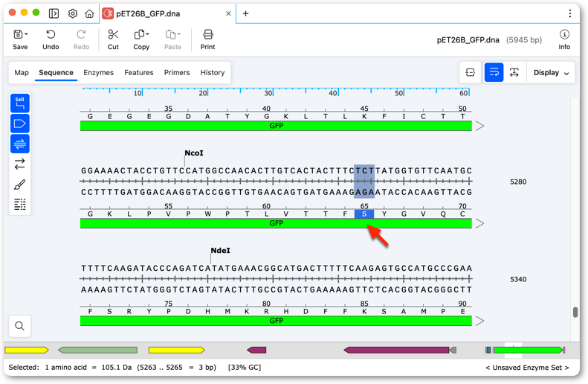
Task: Click the Undo arrow icon
Action: 51,35
